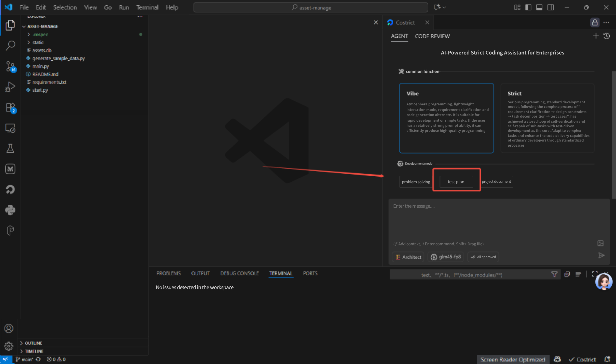Viewport: 616px width, 364px height.
Task: Toggle the primary side bar layout
Action: 528,7
